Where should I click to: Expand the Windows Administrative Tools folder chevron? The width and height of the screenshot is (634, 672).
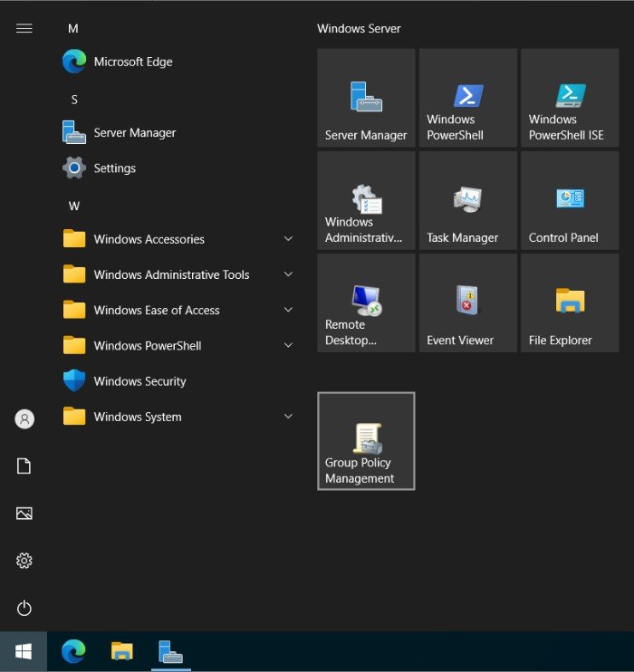pos(289,274)
